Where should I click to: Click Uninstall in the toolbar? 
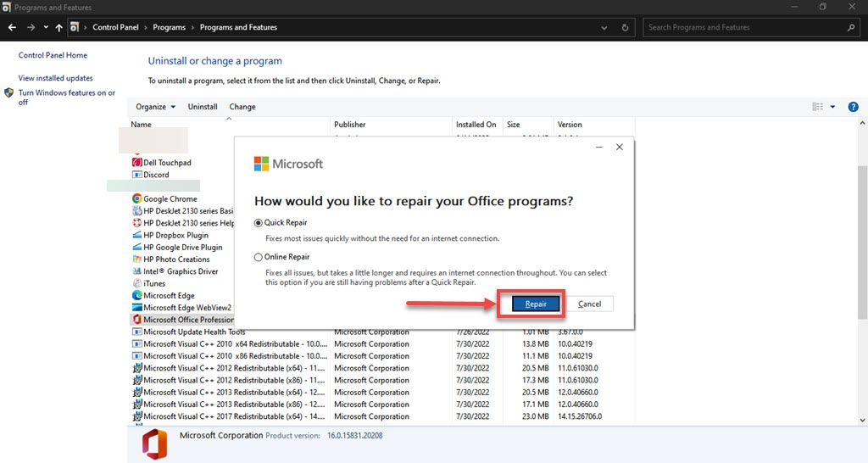[203, 107]
